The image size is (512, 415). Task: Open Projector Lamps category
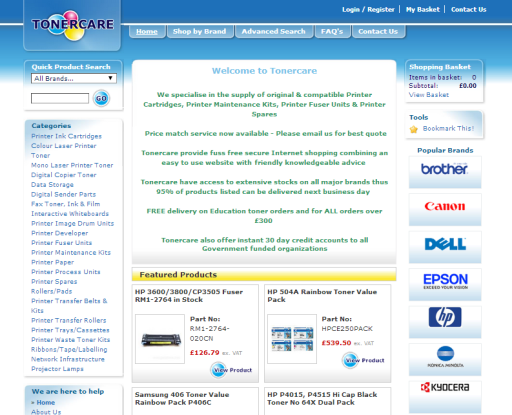(x=57, y=369)
